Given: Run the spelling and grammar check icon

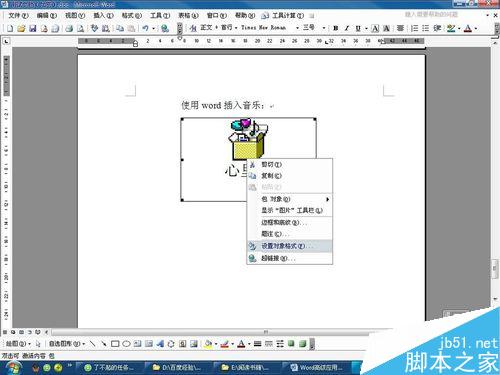Looking at the screenshot, I should [x=94, y=28].
